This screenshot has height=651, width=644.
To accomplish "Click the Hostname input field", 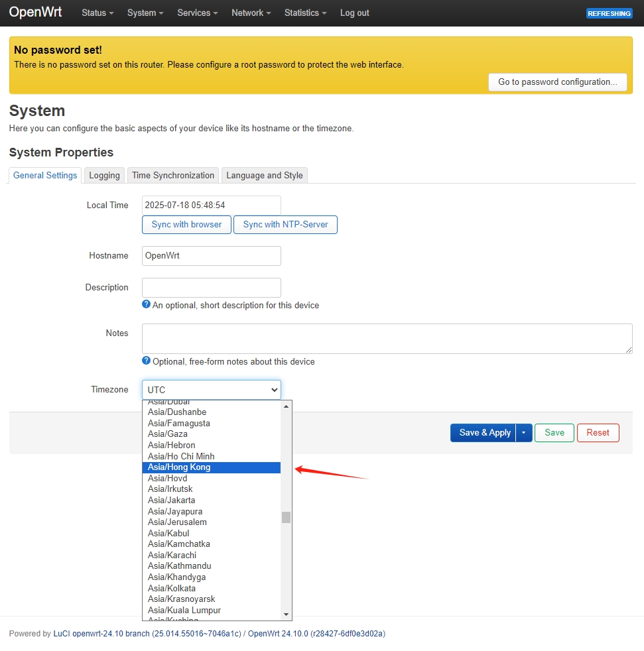I will (x=212, y=256).
